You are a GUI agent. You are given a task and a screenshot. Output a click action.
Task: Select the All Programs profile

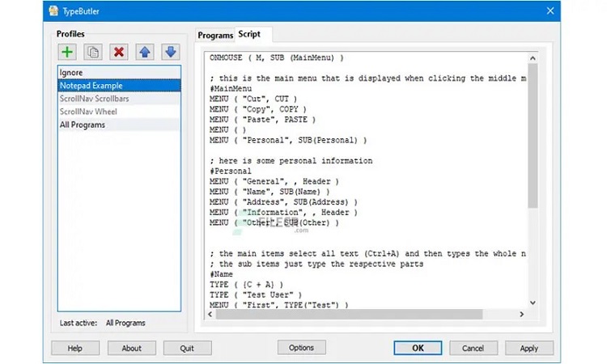coord(119,125)
